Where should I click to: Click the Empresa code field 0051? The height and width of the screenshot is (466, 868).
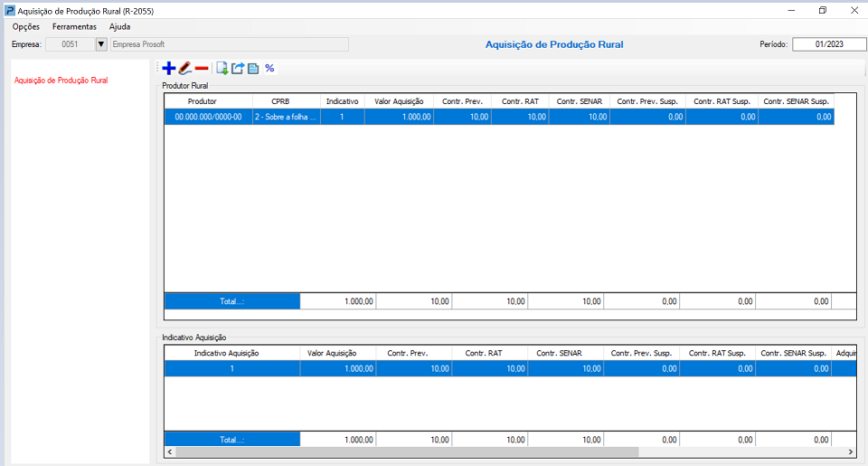[70, 44]
